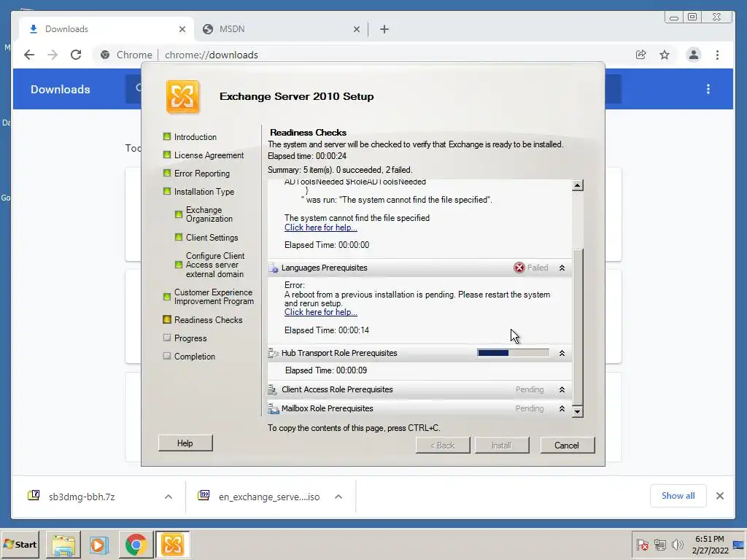The height and width of the screenshot is (560, 747).
Task: Switch to the Downloads tab
Action: pyautogui.click(x=107, y=29)
